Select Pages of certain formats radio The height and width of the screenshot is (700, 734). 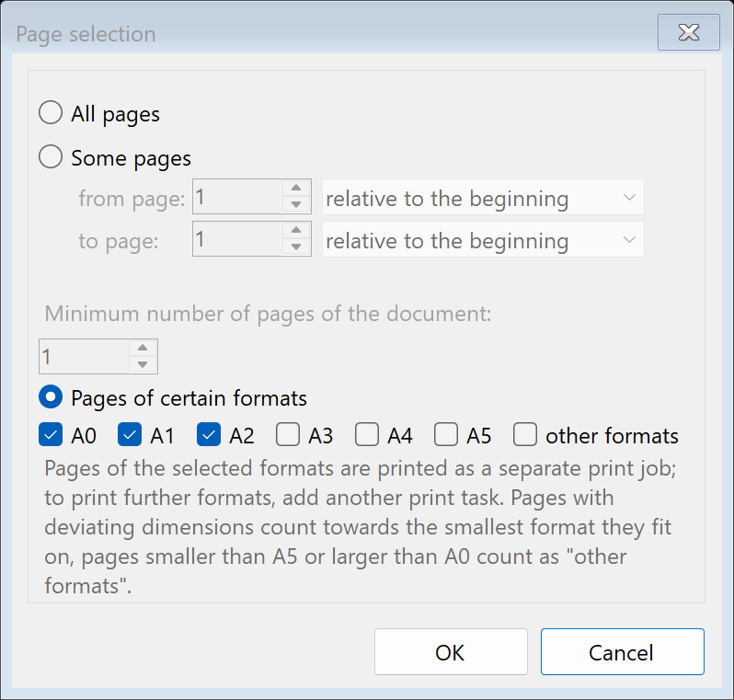(51, 397)
